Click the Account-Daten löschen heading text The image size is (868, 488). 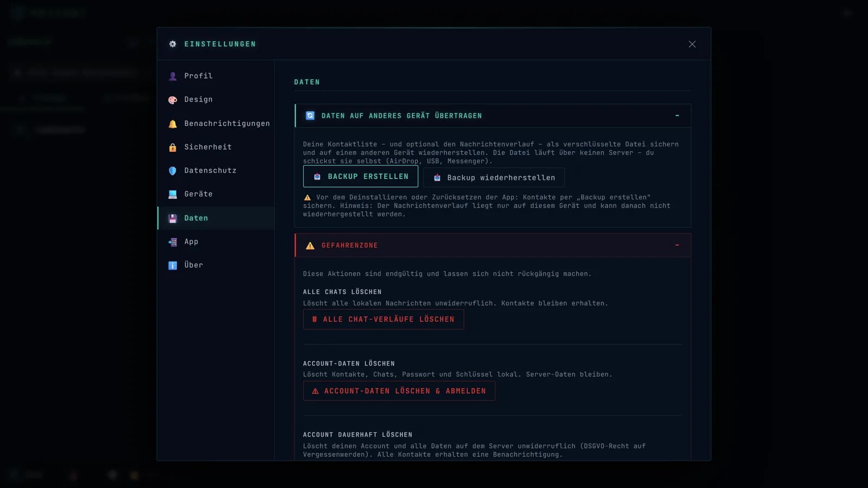[349, 364]
